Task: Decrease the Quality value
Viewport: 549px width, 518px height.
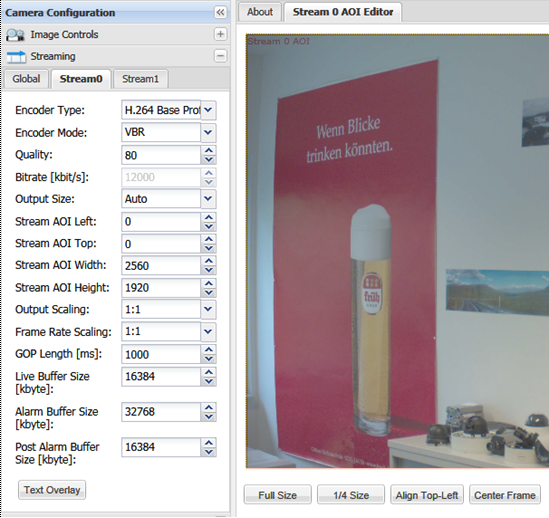Action: [209, 159]
